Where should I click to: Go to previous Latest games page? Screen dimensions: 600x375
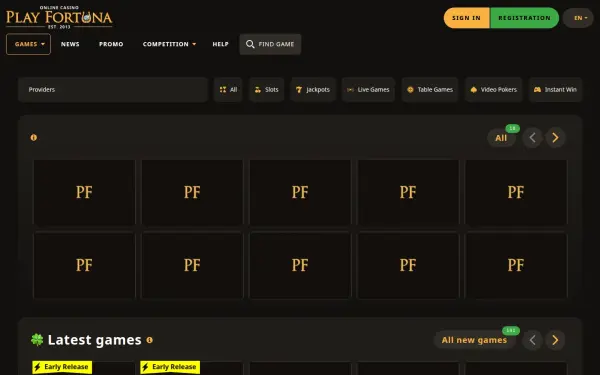coord(532,340)
